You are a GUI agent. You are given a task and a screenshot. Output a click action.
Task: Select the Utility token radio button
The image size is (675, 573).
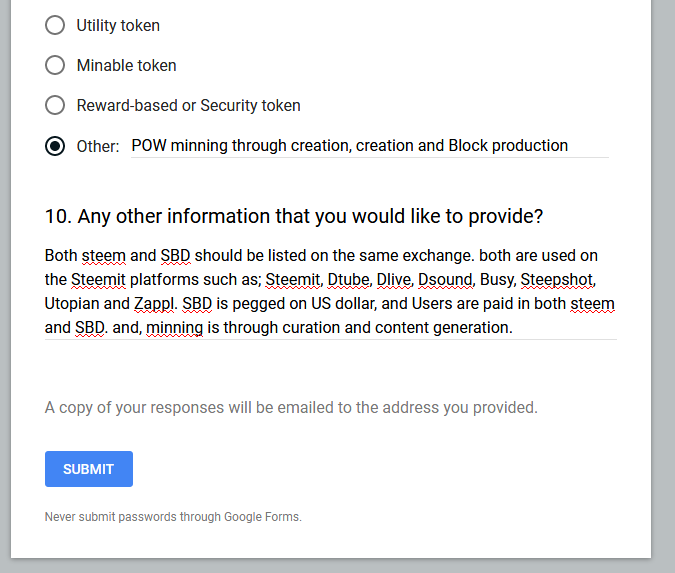click(55, 25)
